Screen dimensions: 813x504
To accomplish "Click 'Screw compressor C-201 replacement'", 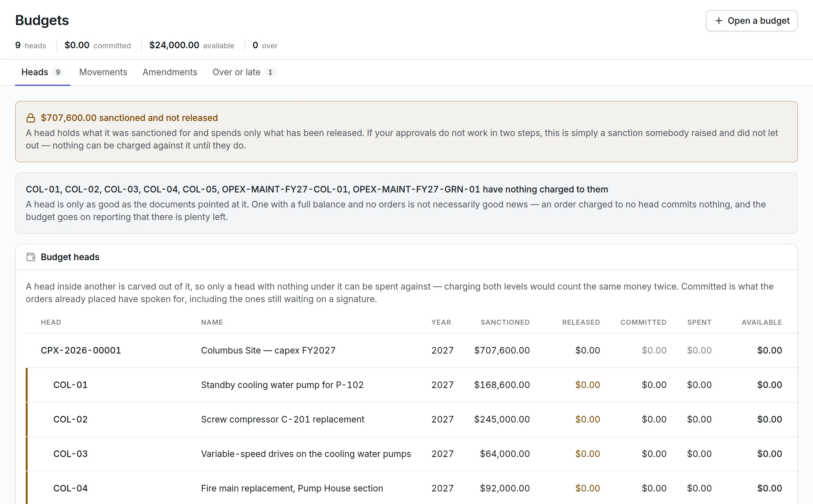I will tap(283, 419).
